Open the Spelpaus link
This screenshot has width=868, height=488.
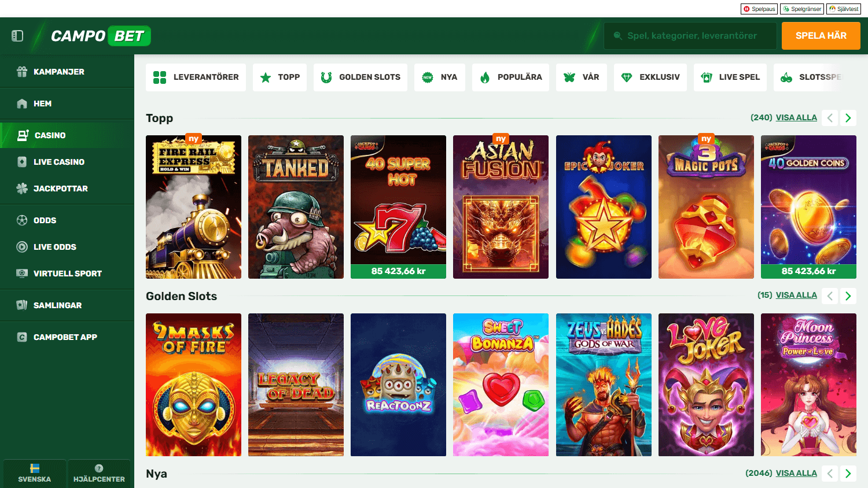point(759,9)
